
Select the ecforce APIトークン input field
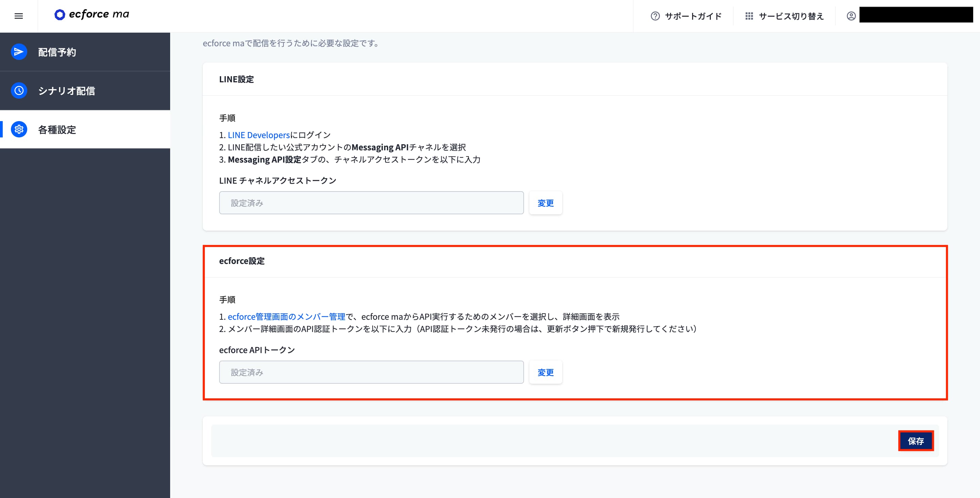click(x=371, y=372)
